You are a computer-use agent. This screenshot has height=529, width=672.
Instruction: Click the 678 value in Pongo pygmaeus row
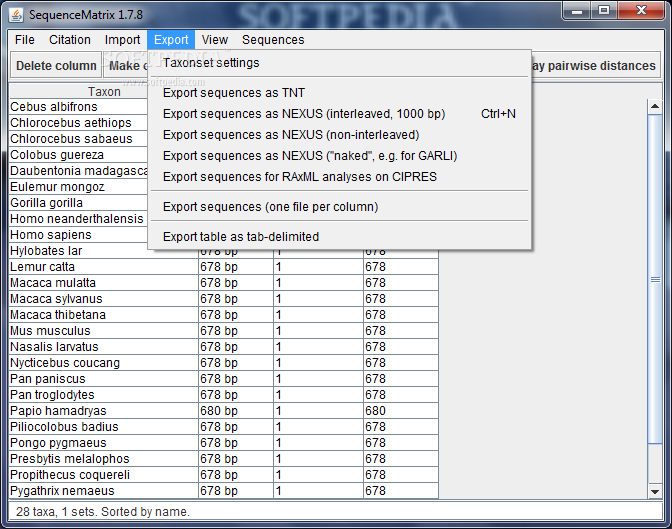click(401, 443)
